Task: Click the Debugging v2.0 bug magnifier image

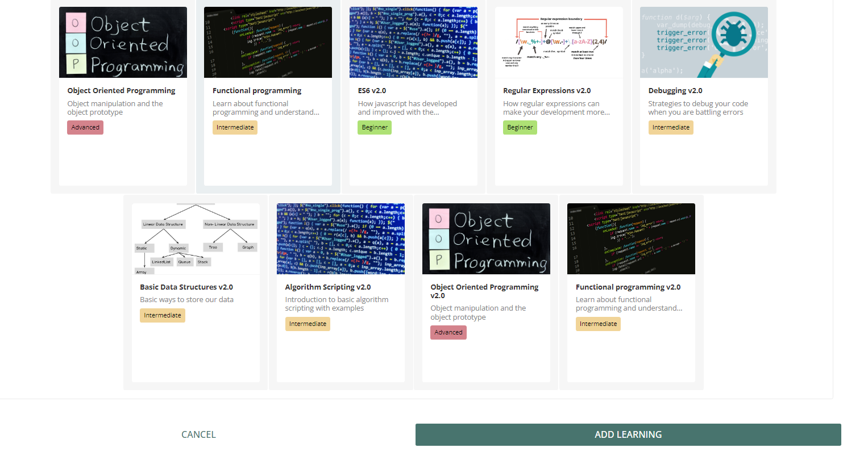Action: coord(704,43)
